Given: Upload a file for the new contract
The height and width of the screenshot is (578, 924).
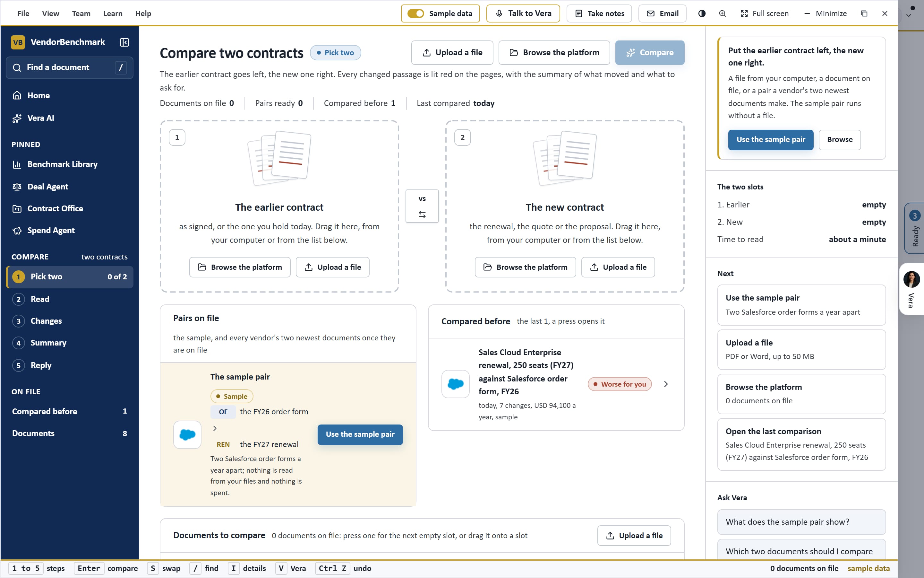Looking at the screenshot, I should coord(618,267).
